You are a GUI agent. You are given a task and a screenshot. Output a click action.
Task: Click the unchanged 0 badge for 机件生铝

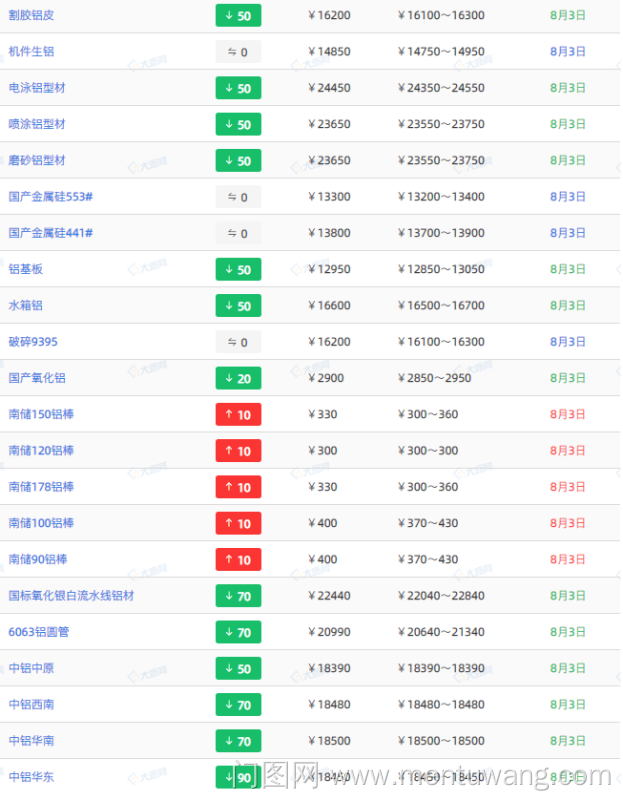click(238, 52)
